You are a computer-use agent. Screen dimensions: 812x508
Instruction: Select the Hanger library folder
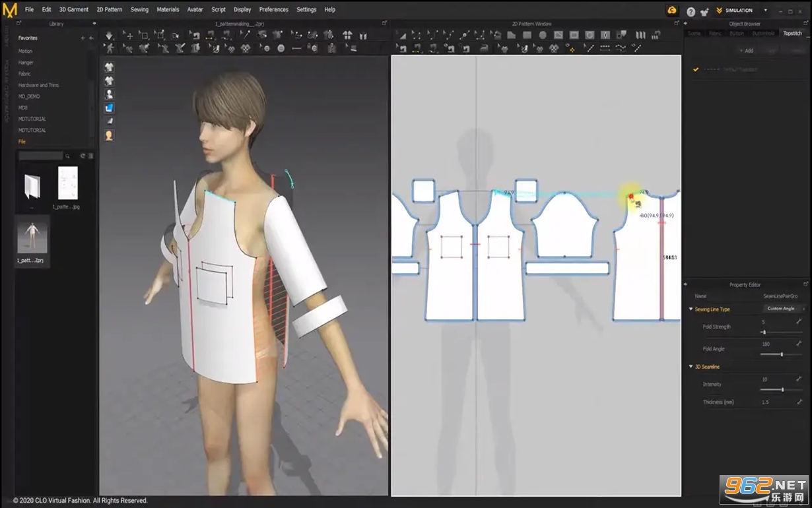(x=26, y=63)
